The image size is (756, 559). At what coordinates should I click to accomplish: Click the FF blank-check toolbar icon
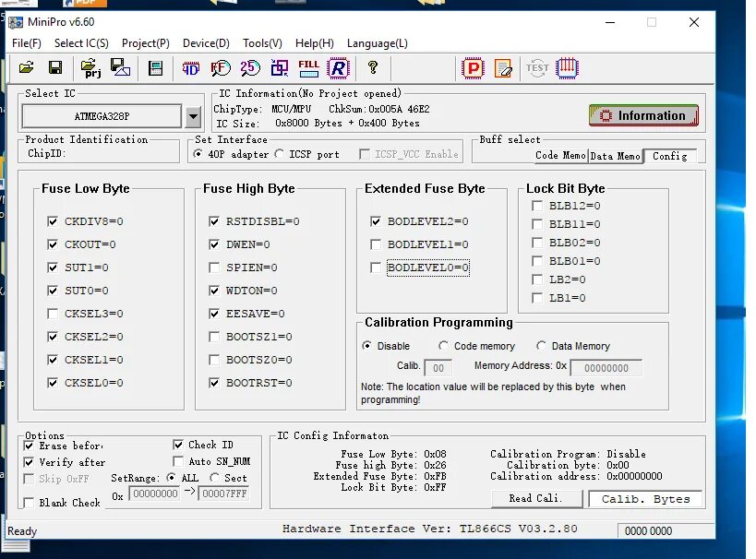(x=221, y=68)
